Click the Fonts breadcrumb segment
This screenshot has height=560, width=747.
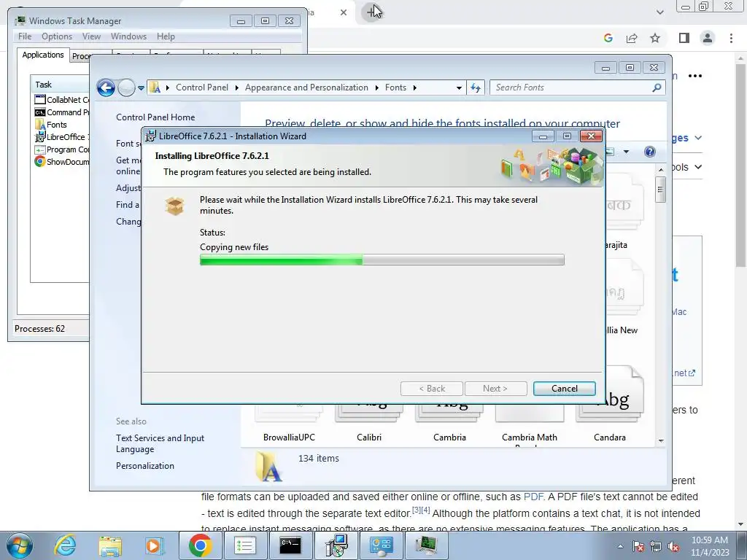(x=395, y=87)
